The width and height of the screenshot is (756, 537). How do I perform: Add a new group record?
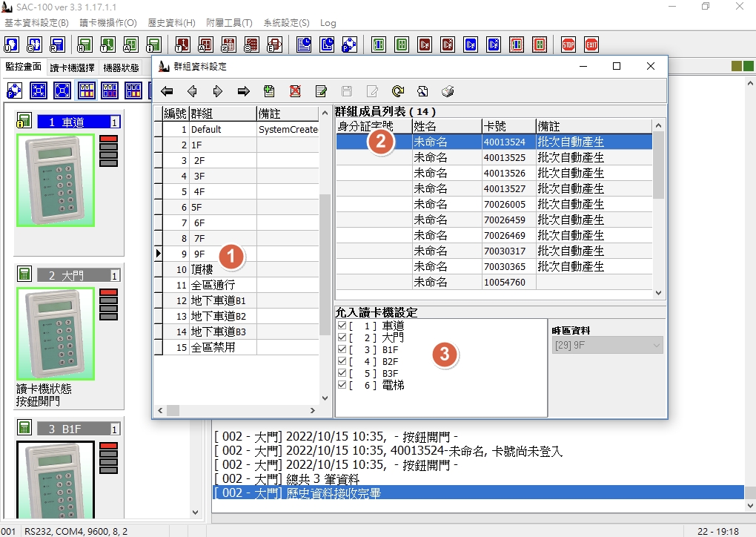(269, 91)
